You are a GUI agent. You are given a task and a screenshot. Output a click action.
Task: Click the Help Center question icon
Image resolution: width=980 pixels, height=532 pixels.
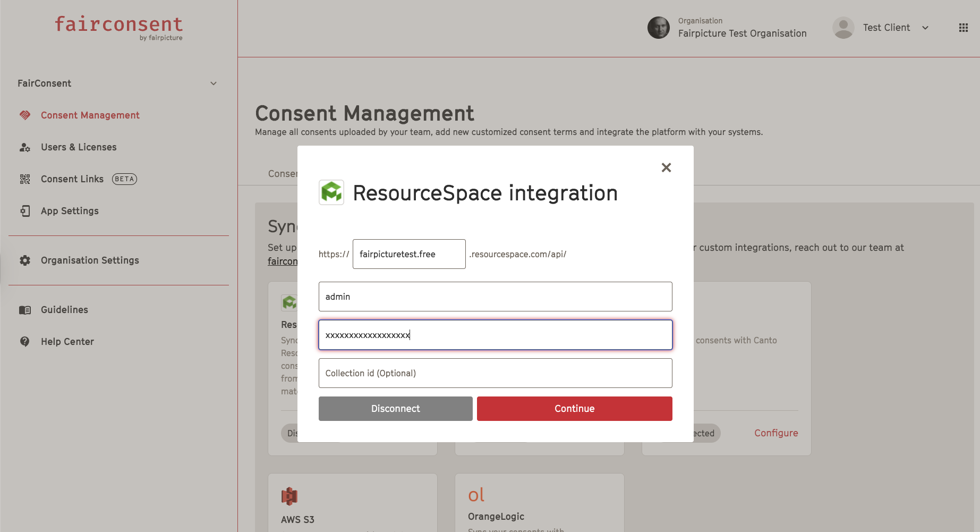point(25,342)
